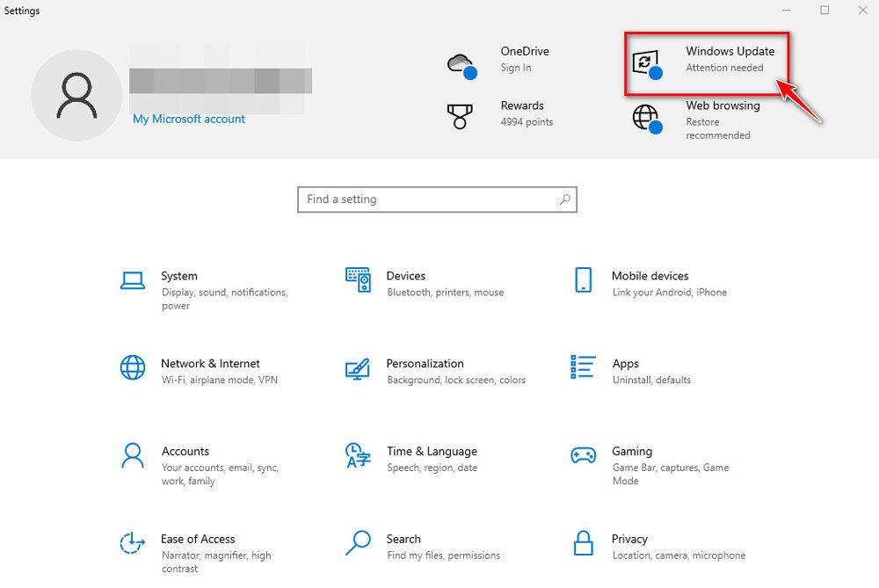
Task: Click the Gaming controller icon
Action: point(583,454)
